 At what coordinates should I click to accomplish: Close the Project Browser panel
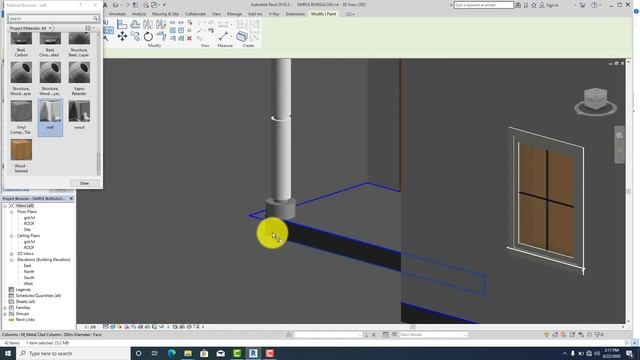click(x=71, y=198)
